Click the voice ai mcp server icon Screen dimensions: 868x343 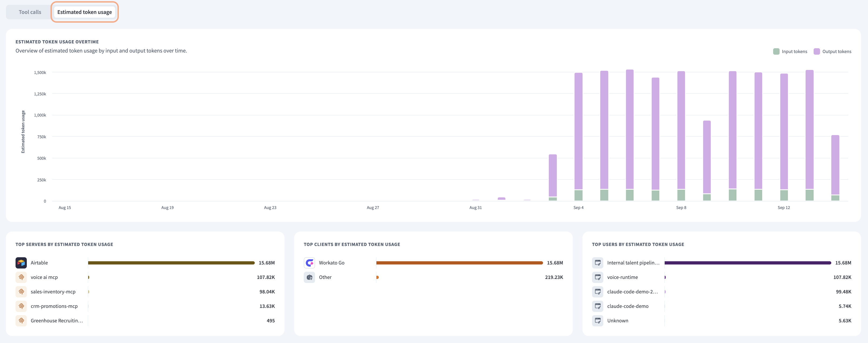point(21,277)
